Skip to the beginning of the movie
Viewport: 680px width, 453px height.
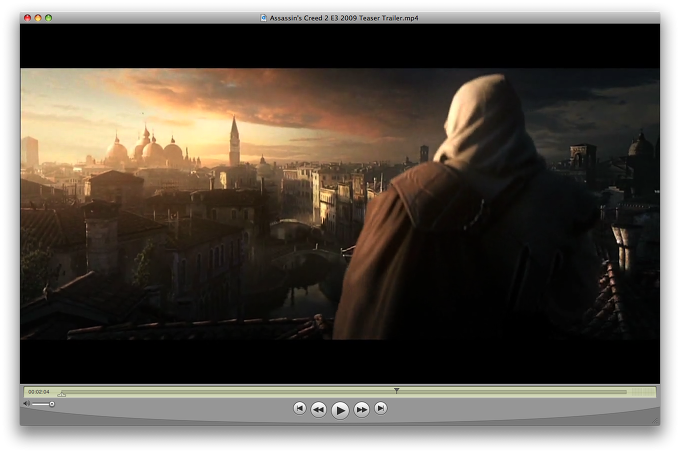[299, 408]
